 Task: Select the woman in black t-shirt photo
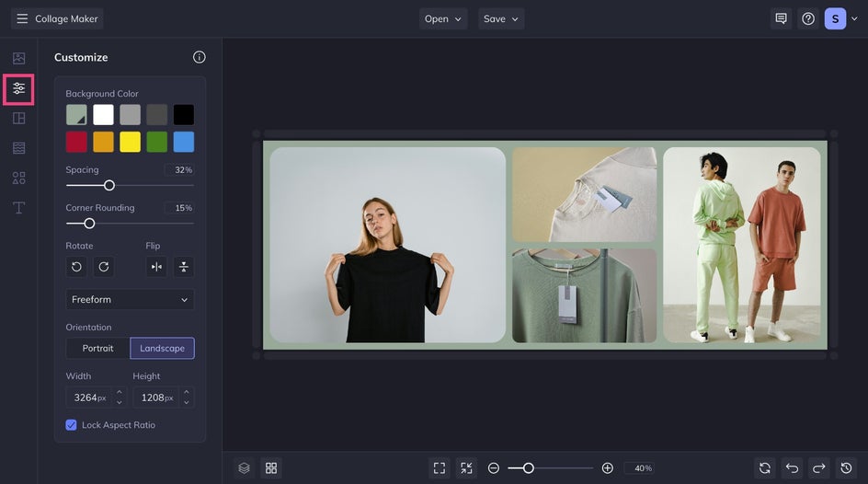pos(387,245)
